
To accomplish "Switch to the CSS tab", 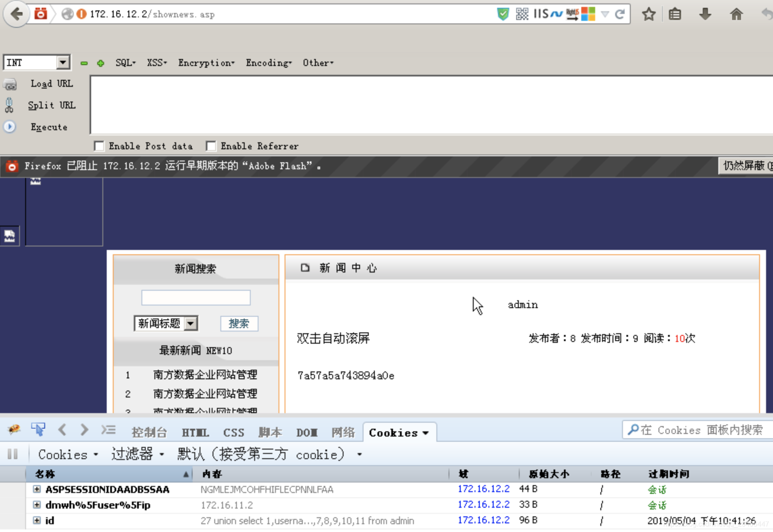I will click(x=233, y=433).
